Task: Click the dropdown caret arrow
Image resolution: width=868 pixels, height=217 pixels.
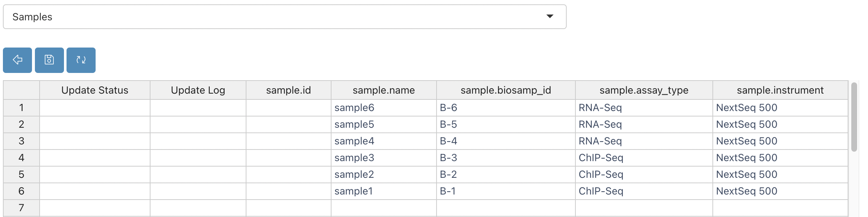Action: pyautogui.click(x=550, y=16)
